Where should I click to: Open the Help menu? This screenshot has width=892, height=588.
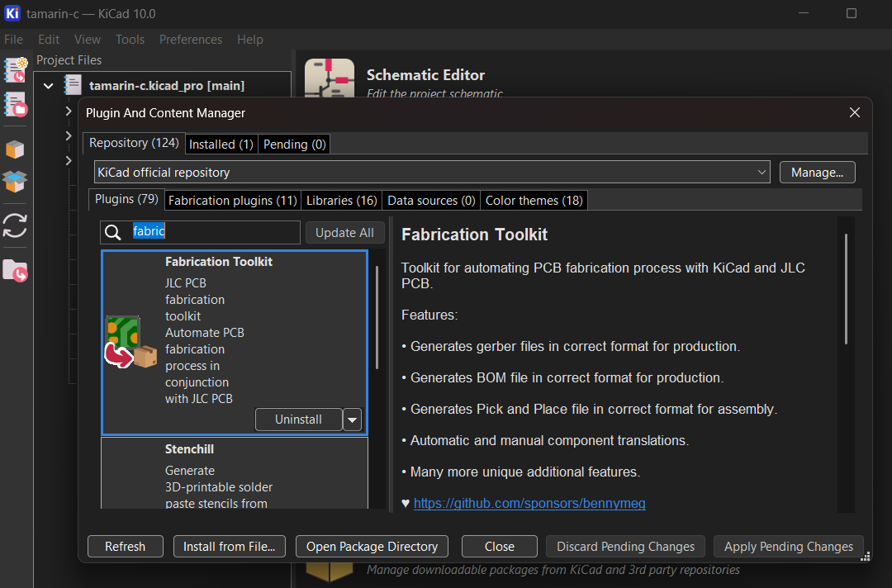point(249,40)
